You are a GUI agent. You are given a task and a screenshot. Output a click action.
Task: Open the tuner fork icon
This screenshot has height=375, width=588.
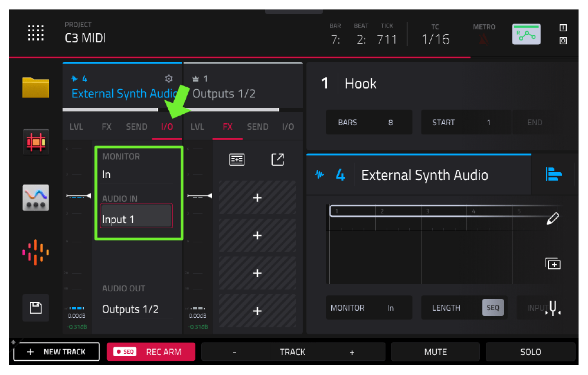[553, 308]
